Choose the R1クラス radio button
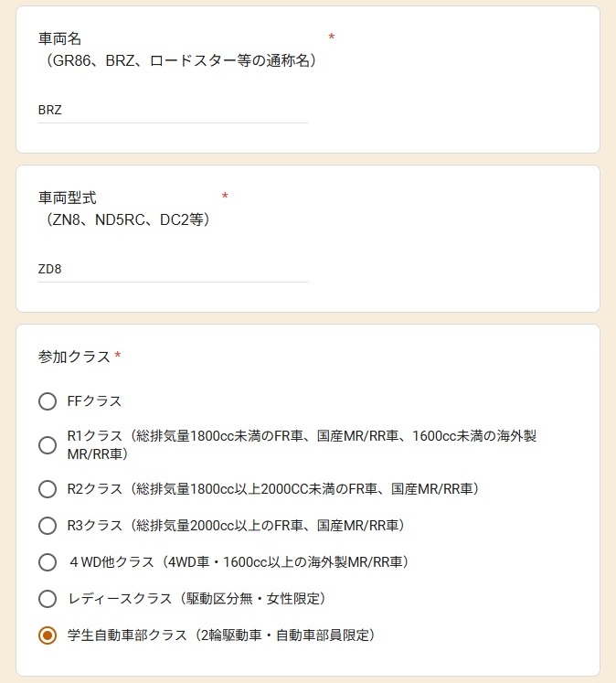The width and height of the screenshot is (616, 683). [x=48, y=445]
